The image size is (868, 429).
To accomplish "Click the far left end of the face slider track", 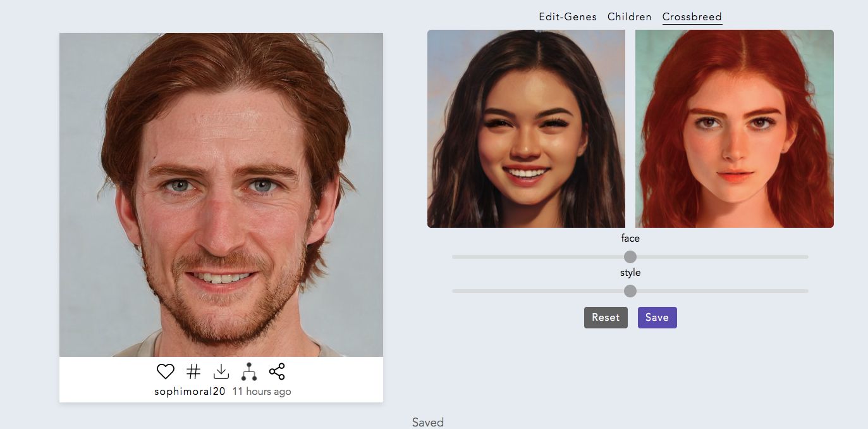I will (x=455, y=257).
